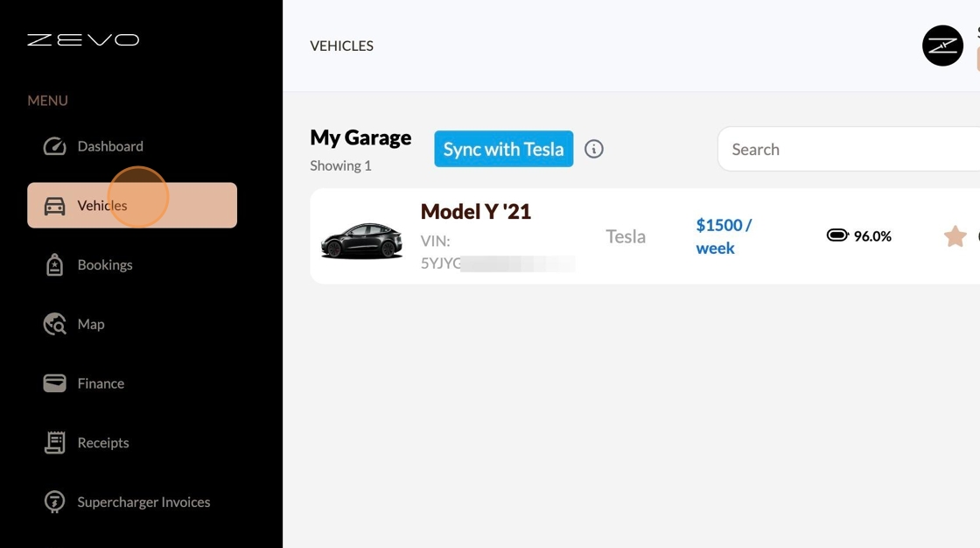Viewport: 980px width, 548px height.
Task: Click the Receipts document icon
Action: click(x=54, y=442)
